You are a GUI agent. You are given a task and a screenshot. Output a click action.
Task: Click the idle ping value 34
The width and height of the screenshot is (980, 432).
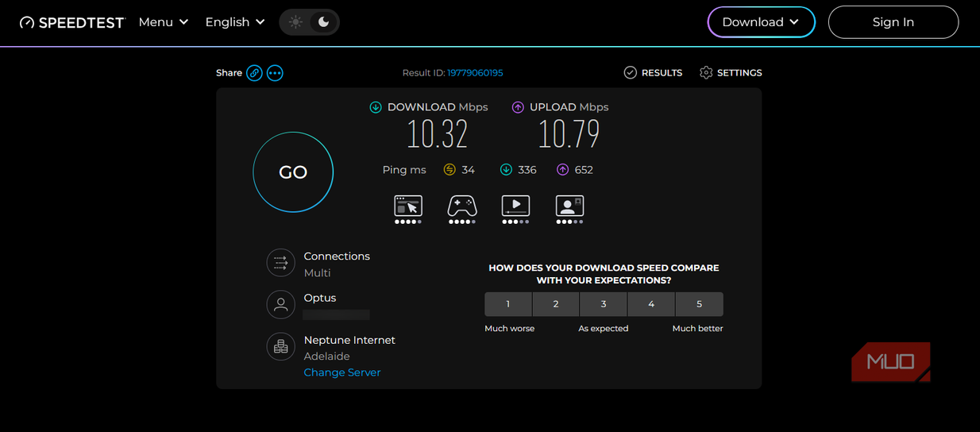468,170
